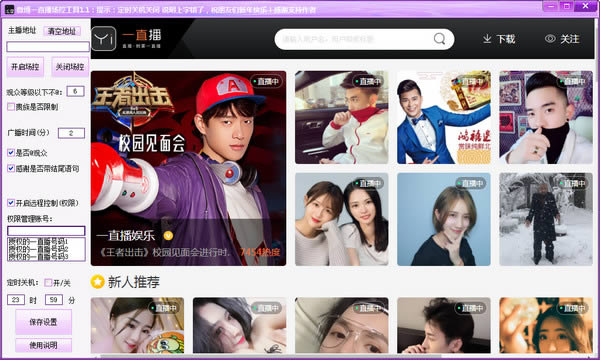Image resolution: width=600 pixels, height=360 pixels.
Task: Open the snowy scene stream thumbnail
Action: coord(546,219)
